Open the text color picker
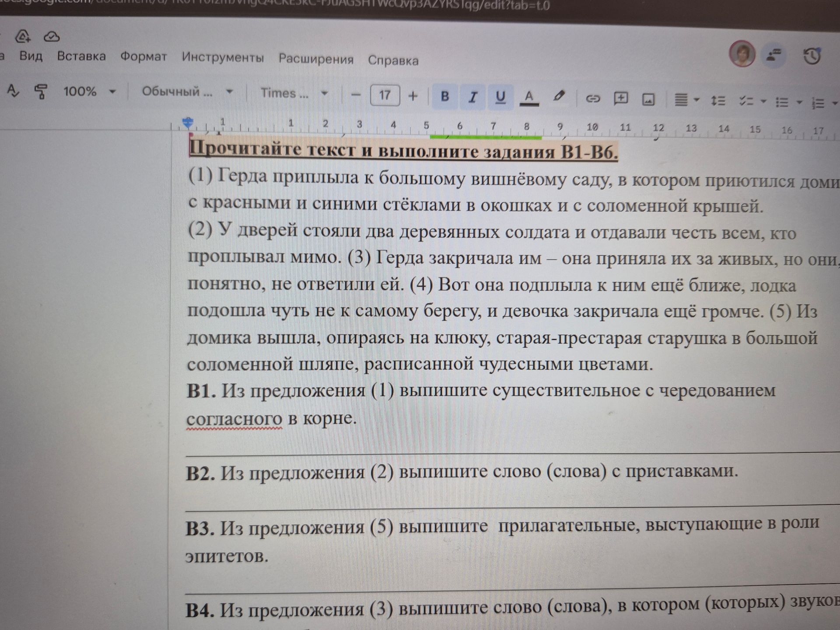The height and width of the screenshot is (630, 840). (529, 98)
